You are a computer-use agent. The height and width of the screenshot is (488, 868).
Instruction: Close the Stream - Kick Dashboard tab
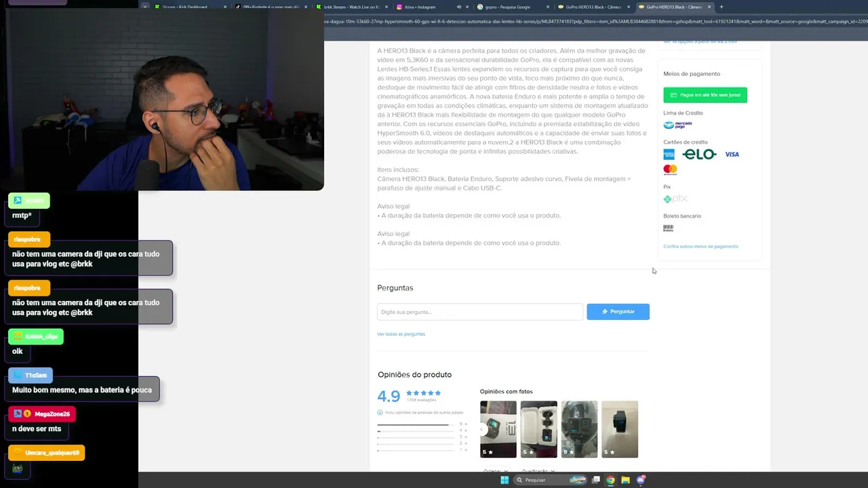[x=225, y=7]
